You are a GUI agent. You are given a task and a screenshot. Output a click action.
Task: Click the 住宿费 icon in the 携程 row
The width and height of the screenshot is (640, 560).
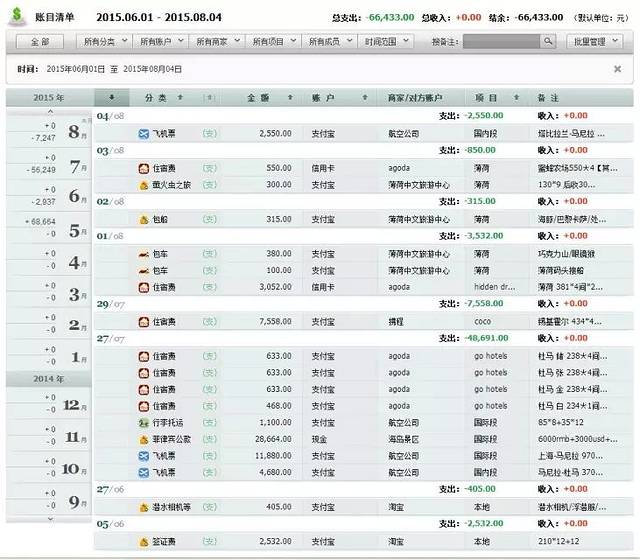pos(144,322)
